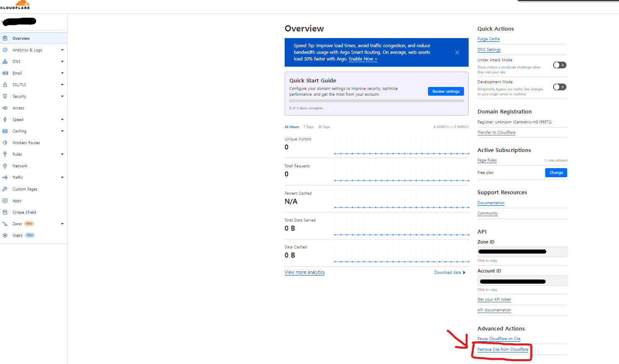Click the Quick Start Guide progress bar
Image resolution: width=619 pixels, height=364 pixels.
pyautogui.click(x=377, y=101)
